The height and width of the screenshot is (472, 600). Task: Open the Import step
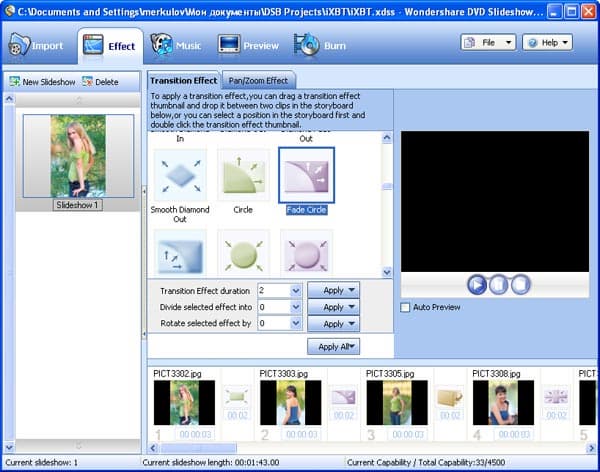click(x=36, y=45)
